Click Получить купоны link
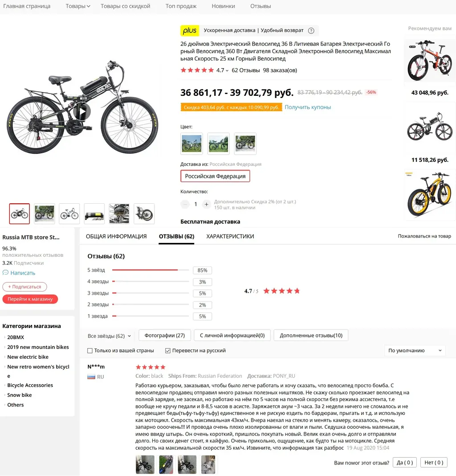 pos(308,107)
